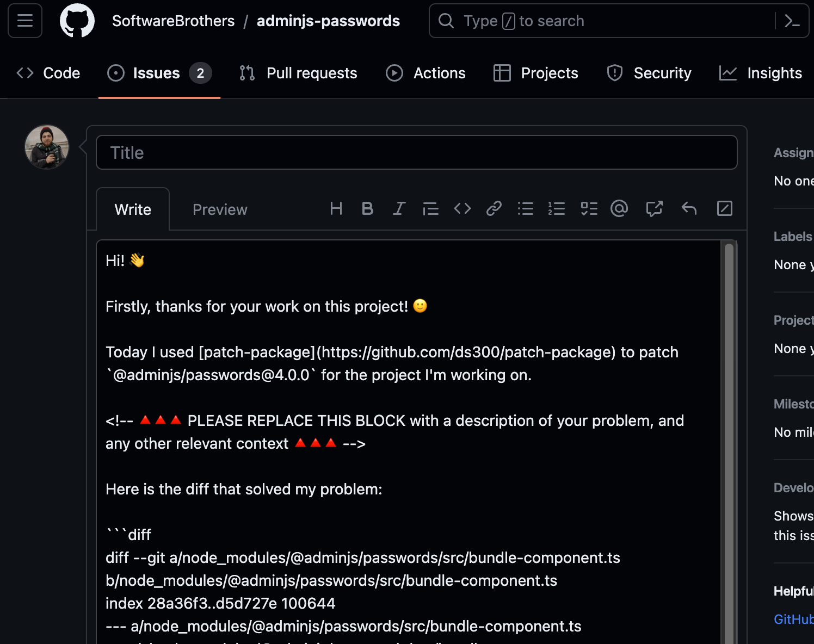Insert an unordered bullet list
The image size is (814, 644).
point(526,208)
